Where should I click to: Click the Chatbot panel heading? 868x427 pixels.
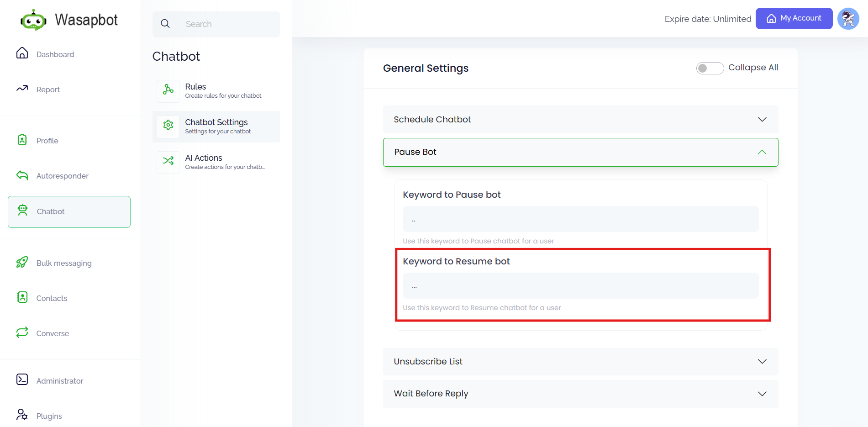(x=176, y=56)
